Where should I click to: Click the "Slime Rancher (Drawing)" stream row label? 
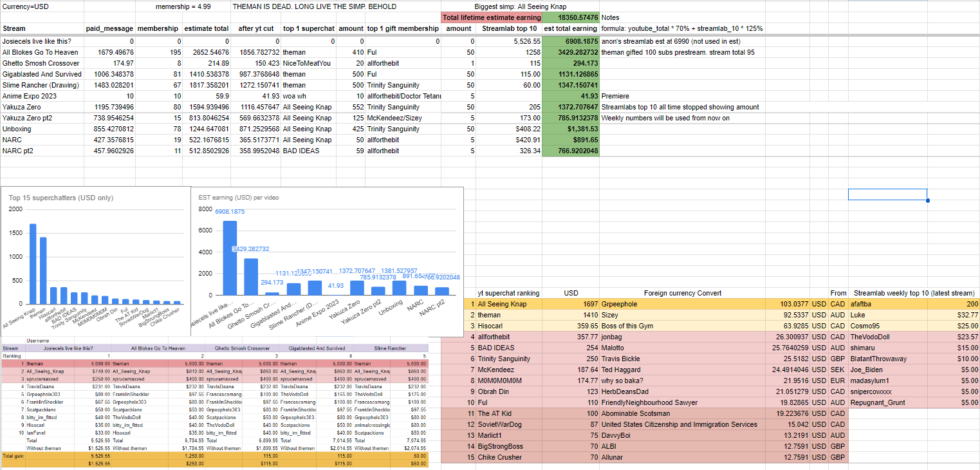pos(42,85)
